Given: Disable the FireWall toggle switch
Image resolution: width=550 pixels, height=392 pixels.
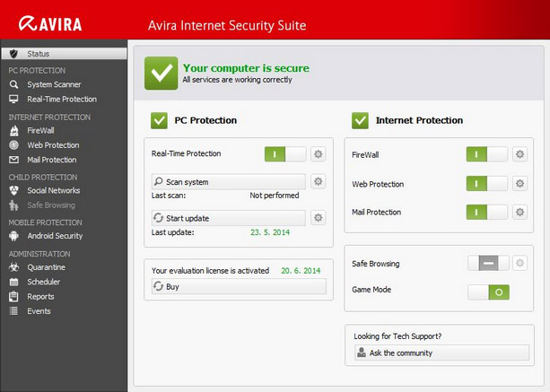Looking at the screenshot, I should [x=487, y=154].
